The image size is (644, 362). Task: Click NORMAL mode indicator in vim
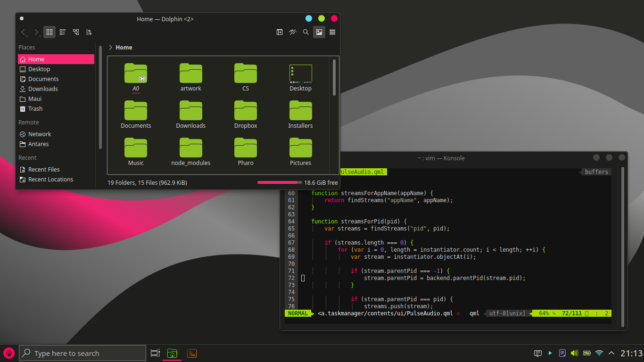[298, 313]
